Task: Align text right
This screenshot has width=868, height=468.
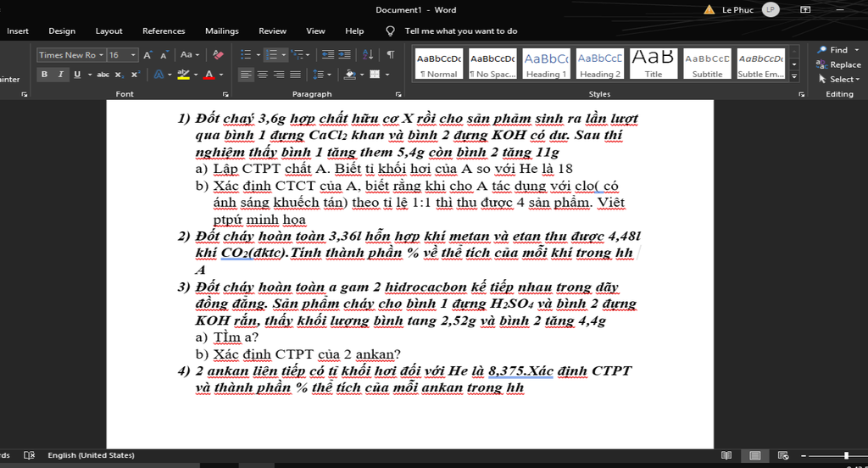Action: point(279,75)
